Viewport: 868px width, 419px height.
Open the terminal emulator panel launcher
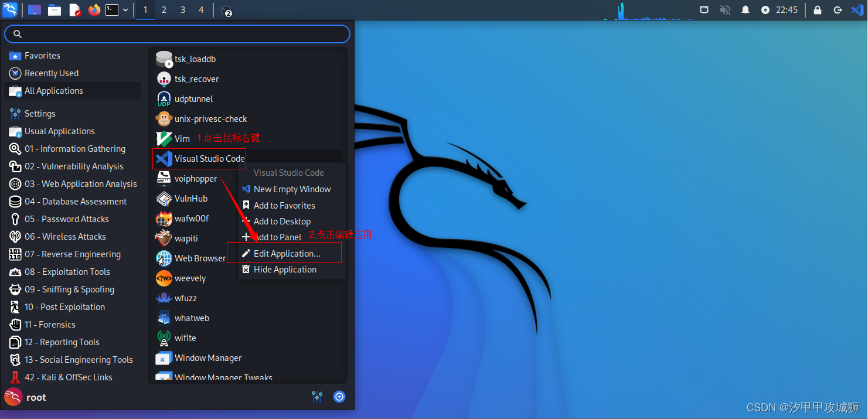(112, 10)
